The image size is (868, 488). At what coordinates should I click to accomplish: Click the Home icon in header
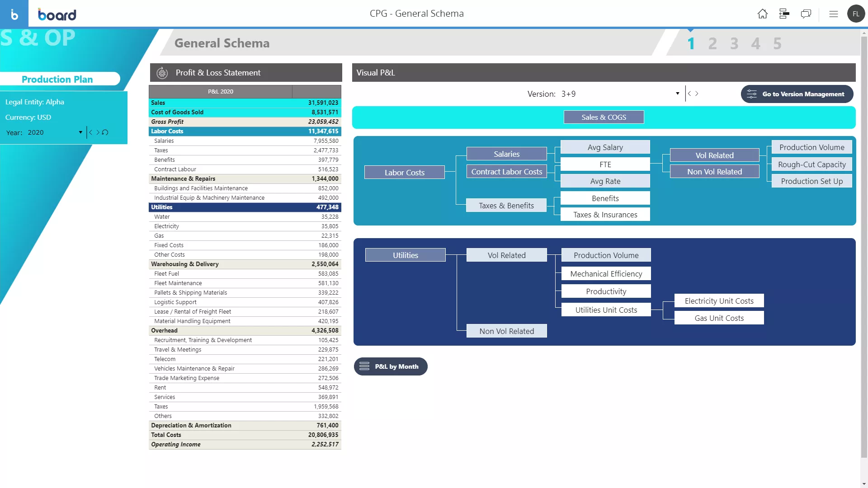(x=762, y=14)
